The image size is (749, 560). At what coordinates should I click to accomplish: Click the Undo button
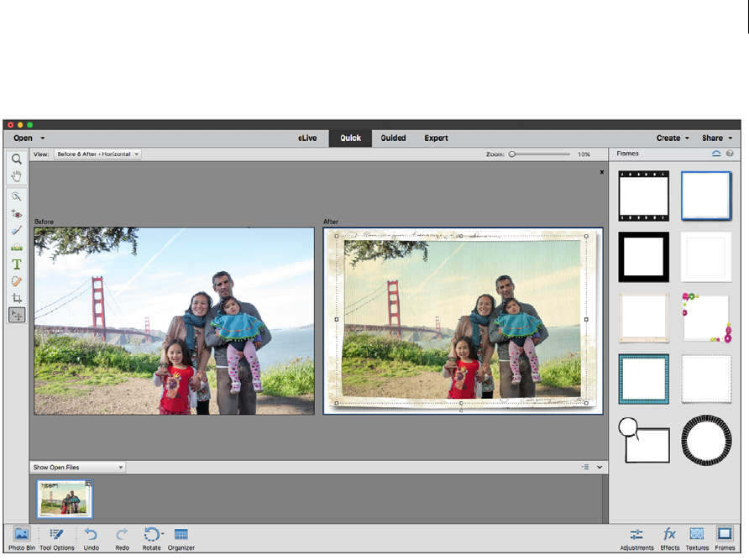click(92, 538)
